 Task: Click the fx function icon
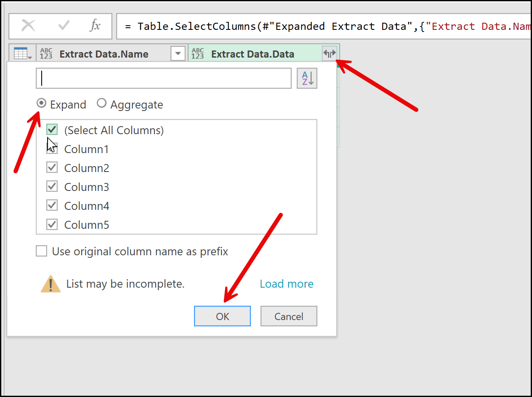(96, 26)
